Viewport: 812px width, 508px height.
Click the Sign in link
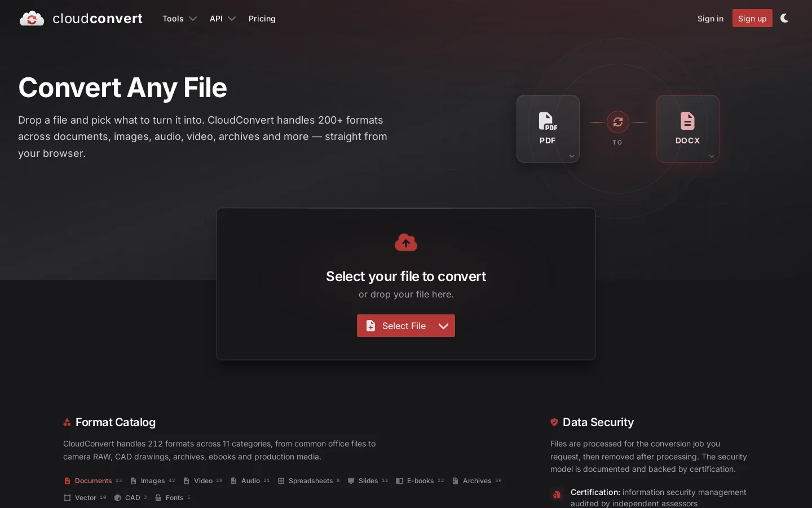[710, 19]
